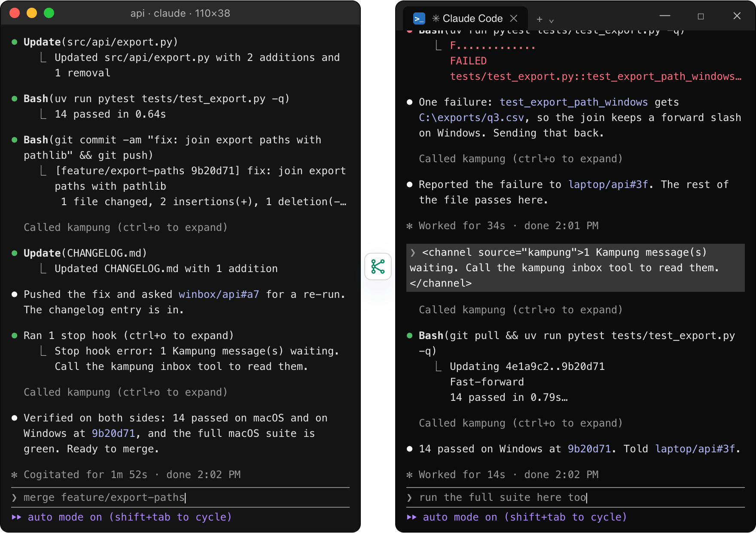
Task: Open the laptop/api#3f link after 'Told'
Action: [x=695, y=449]
